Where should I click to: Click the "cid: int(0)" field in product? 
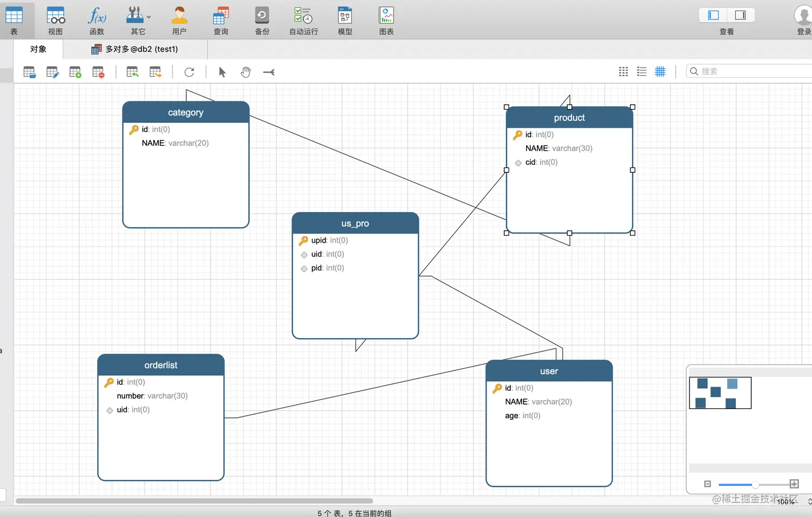point(541,163)
